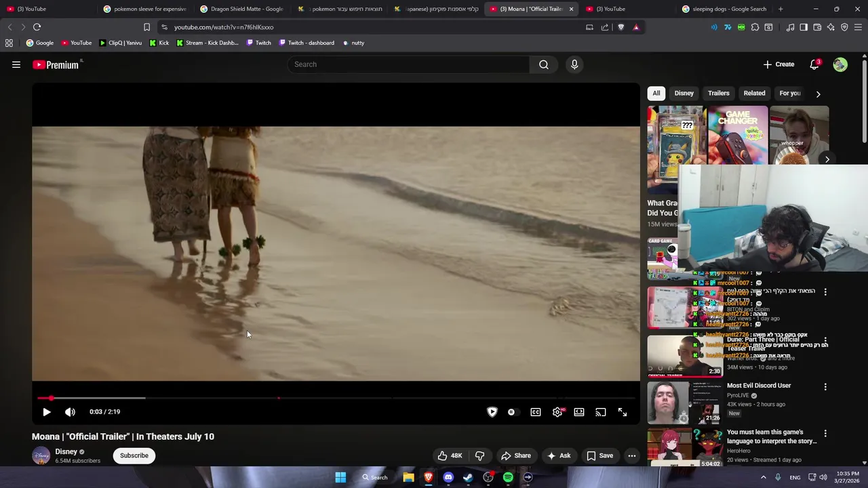The height and width of the screenshot is (488, 868).
Task: Focus the YouTube search field
Action: tap(410, 64)
